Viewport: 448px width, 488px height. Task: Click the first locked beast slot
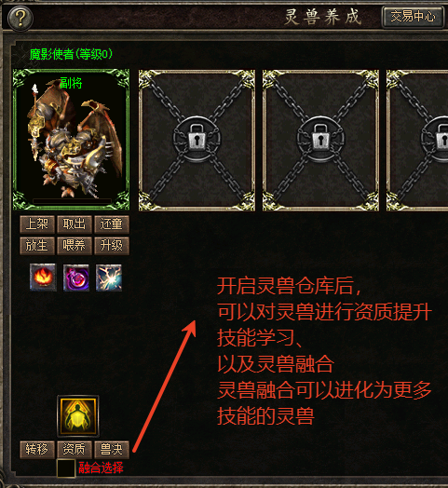point(197,140)
